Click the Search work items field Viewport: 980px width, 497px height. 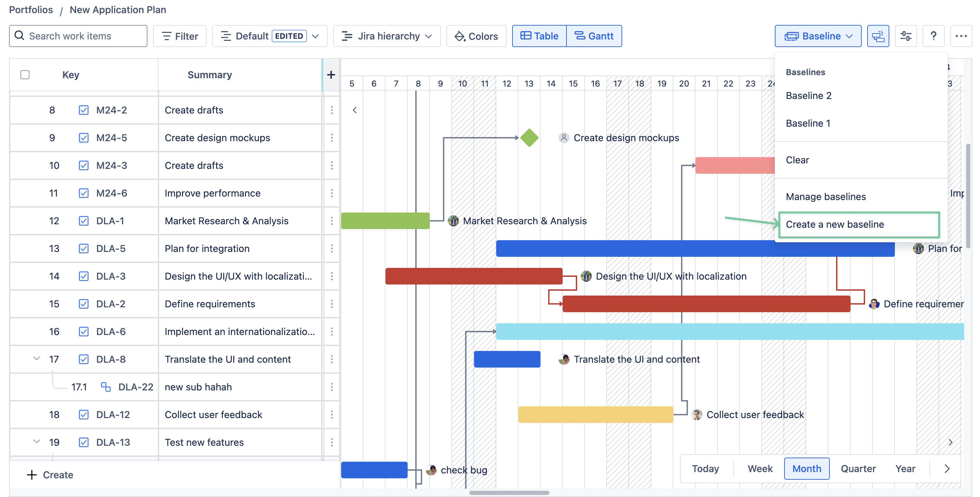78,36
